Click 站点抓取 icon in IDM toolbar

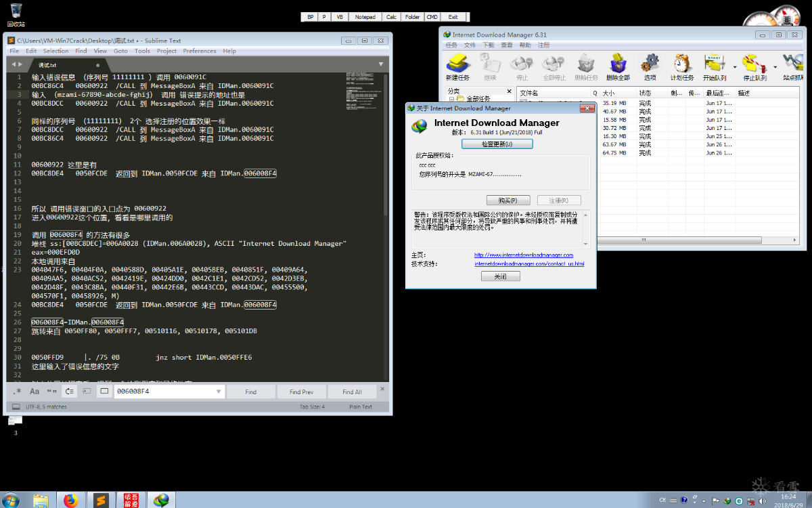(793, 68)
